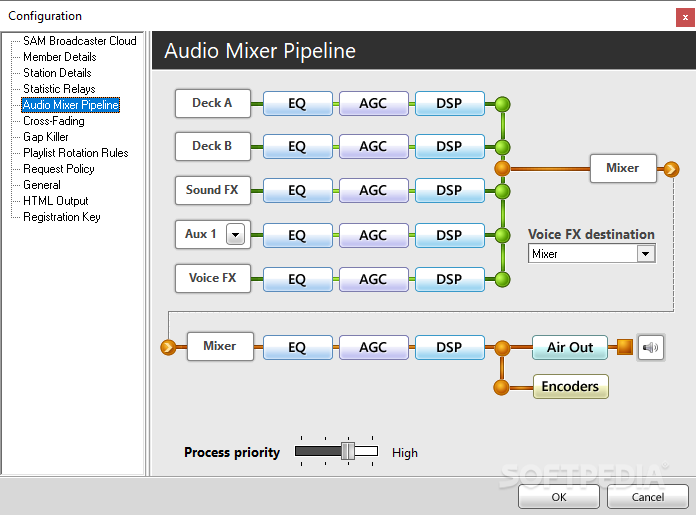696x515 pixels.
Task: Click the orange square next to Air Out
Action: 625,347
